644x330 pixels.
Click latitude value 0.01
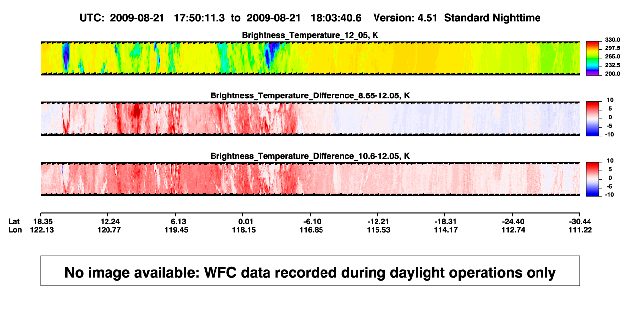246,221
